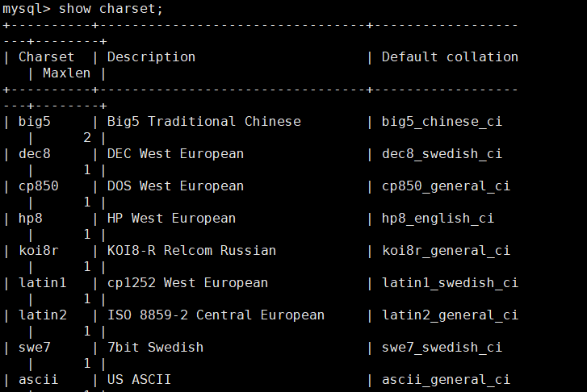Click the Maxlen column header
The height and width of the screenshot is (392, 587).
coord(66,73)
